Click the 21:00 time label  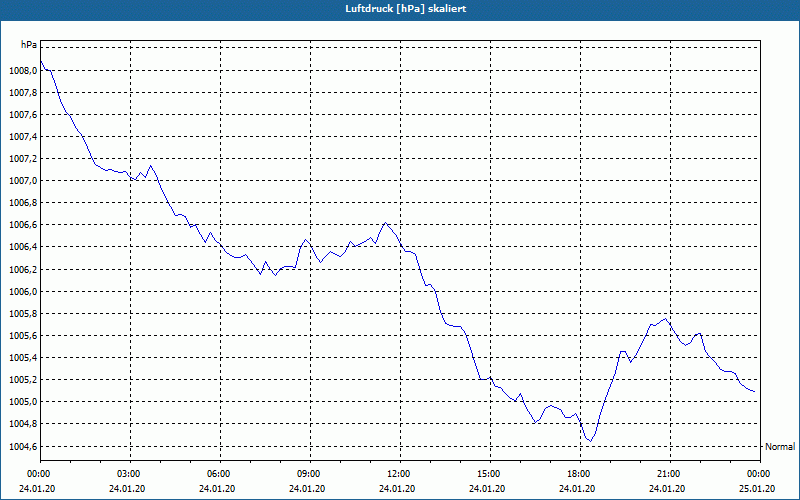(x=670, y=474)
